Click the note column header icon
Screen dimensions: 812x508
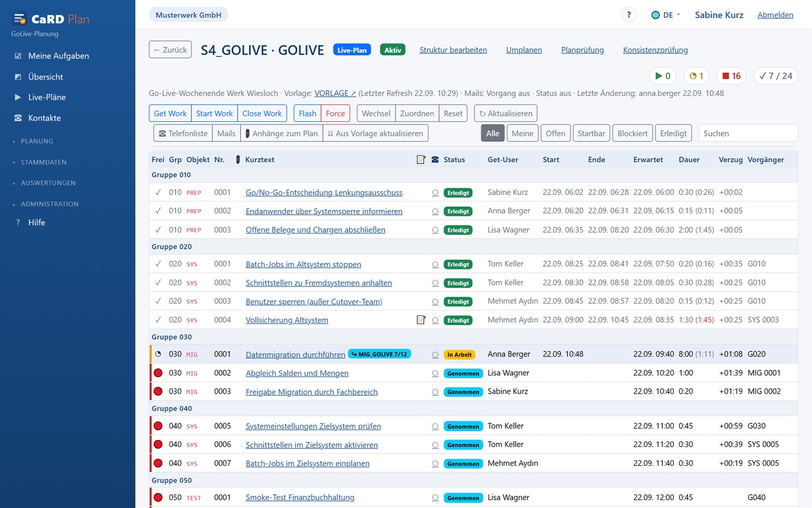click(421, 160)
